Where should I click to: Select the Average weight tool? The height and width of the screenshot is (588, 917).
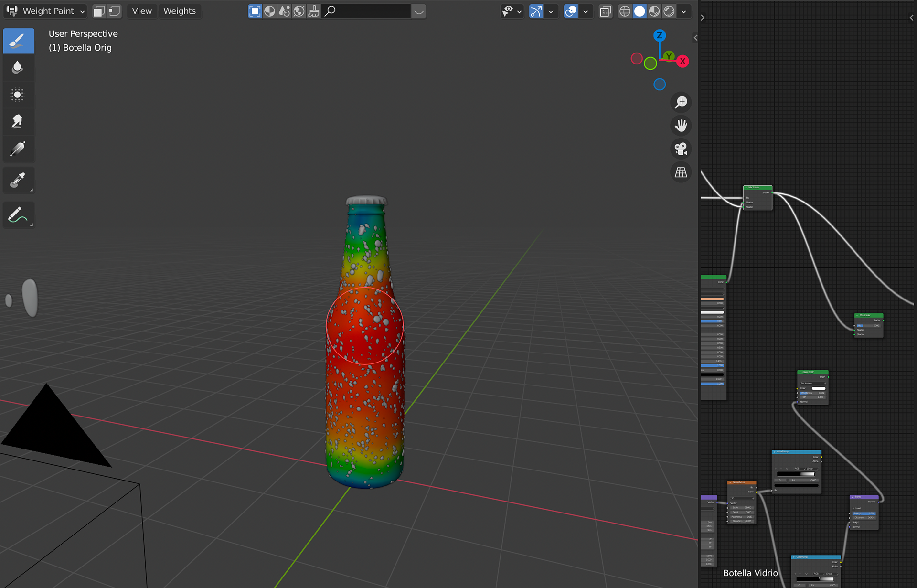click(x=19, y=95)
